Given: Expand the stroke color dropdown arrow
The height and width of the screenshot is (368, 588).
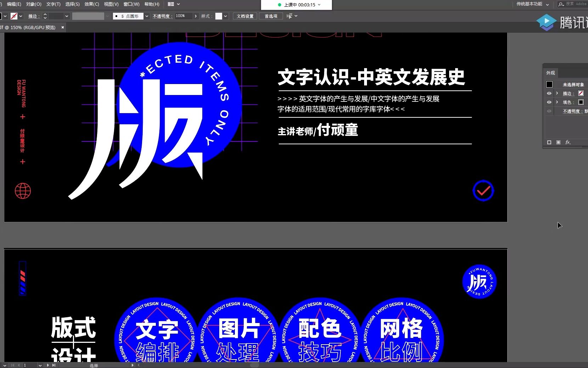Looking at the screenshot, I should [21, 16].
